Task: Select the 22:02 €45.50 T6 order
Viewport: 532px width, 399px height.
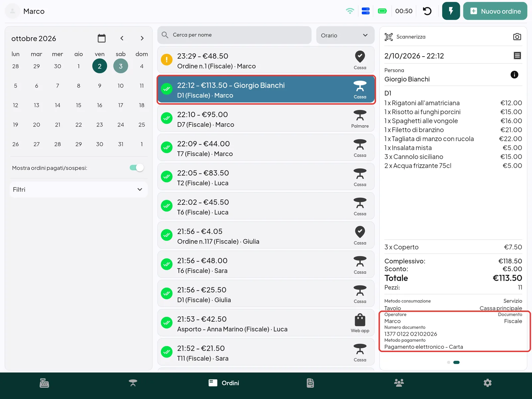Action: click(266, 206)
